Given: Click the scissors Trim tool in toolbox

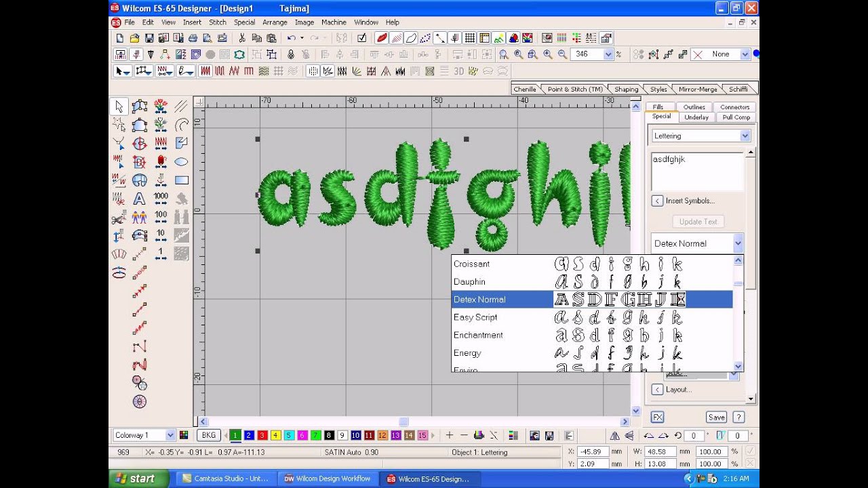Looking at the screenshot, I should 119,218.
